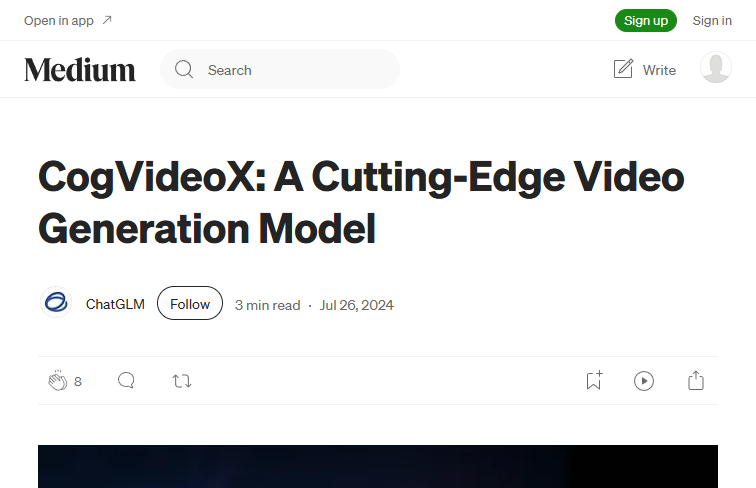Click the arrow icon beside Open in app
The height and width of the screenshot is (488, 756).
107,20
